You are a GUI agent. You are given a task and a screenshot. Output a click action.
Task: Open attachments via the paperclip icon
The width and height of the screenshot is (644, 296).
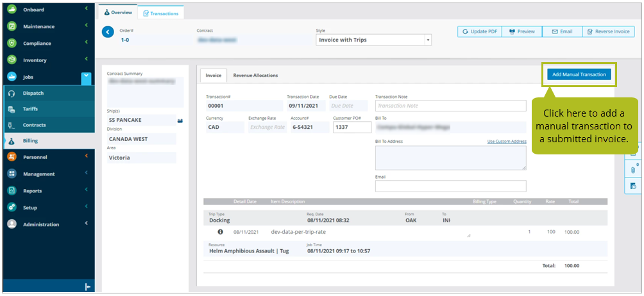tap(633, 169)
